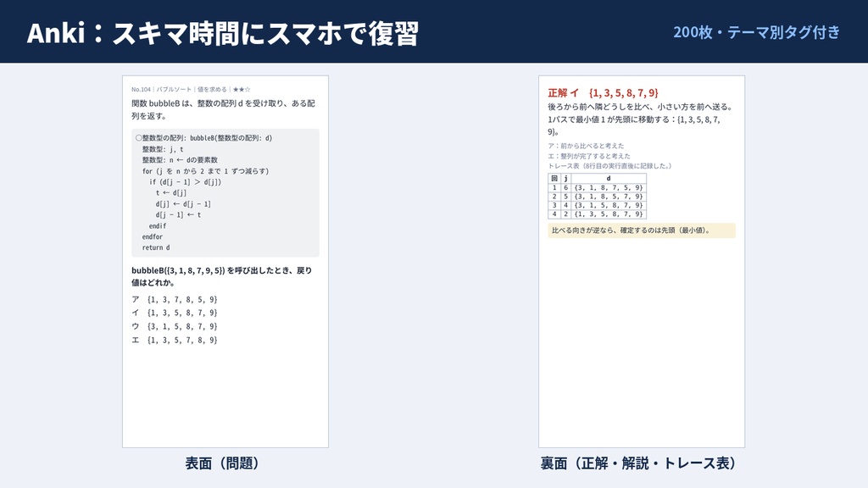
Task: Click the caption "裏面（正解・解説・トレース表）"
Action: (638, 463)
